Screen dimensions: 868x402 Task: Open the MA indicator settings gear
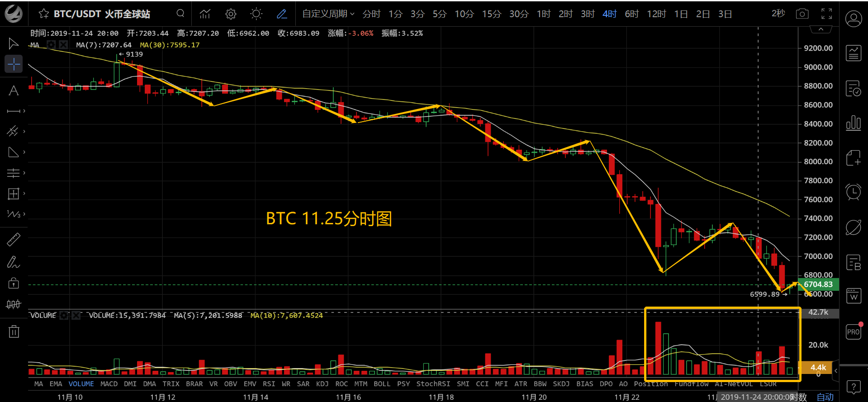pos(51,45)
